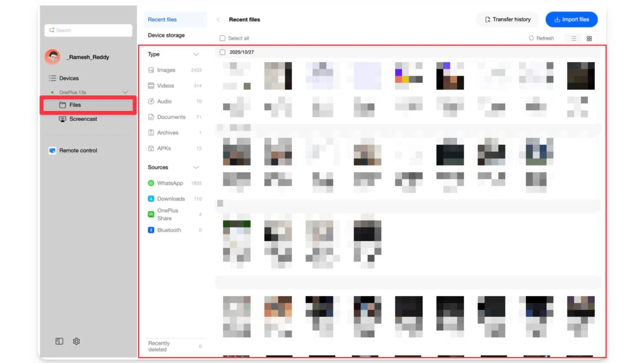
Task: Switch to list view layout
Action: 573,38
